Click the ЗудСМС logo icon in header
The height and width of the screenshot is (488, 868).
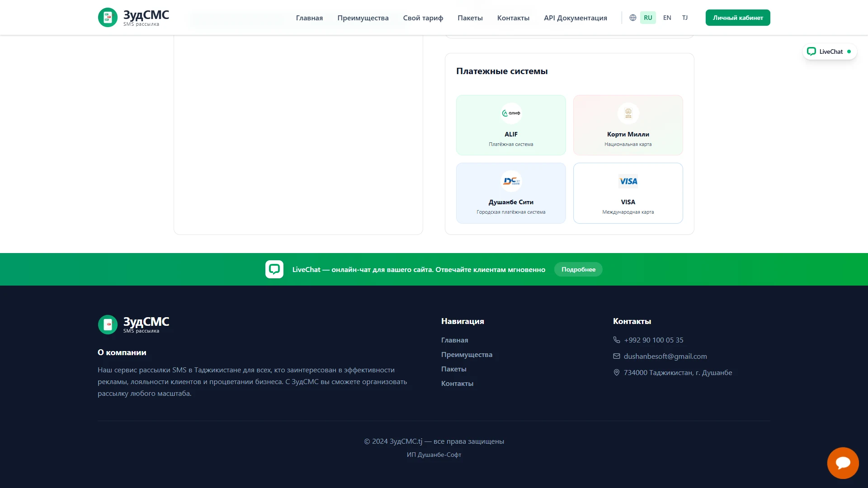[108, 18]
